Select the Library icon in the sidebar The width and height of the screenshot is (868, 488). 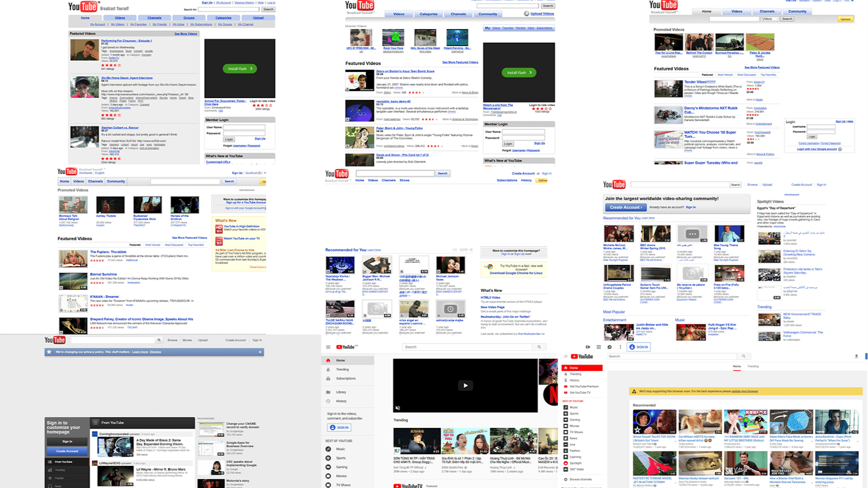pos(328,392)
